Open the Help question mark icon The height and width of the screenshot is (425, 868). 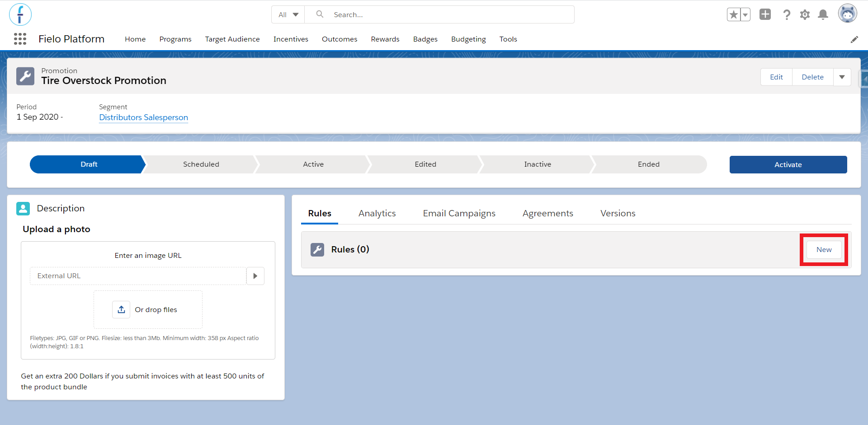[787, 14]
